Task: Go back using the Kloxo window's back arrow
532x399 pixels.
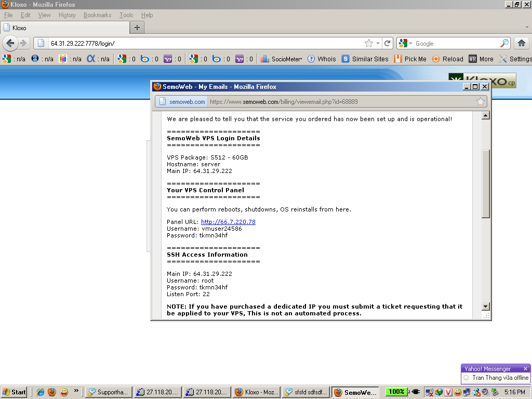Action: [10, 43]
